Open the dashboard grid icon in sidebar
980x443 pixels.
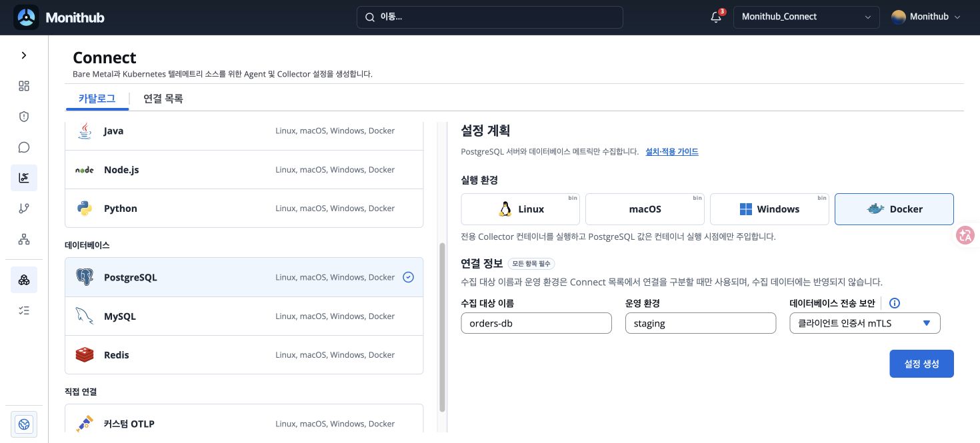coord(24,86)
